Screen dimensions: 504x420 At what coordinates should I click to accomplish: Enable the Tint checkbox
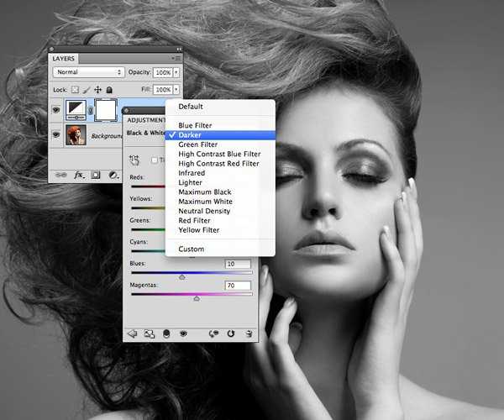tap(154, 160)
